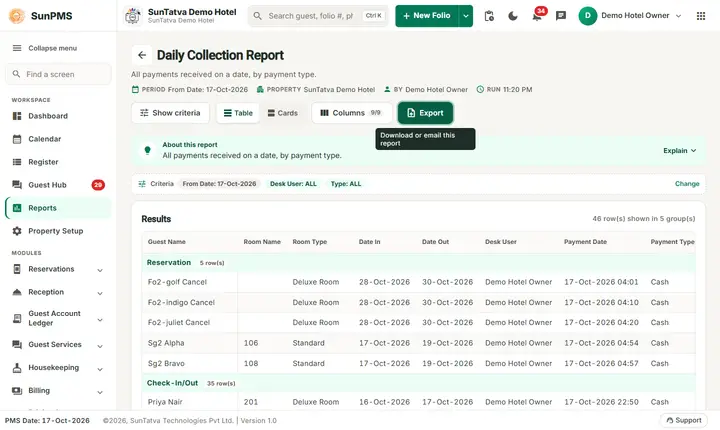720x430 pixels.
Task: Open the New Folio dropdown arrow
Action: [x=466, y=16]
